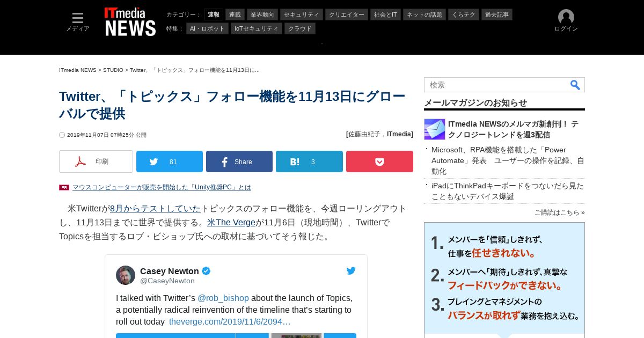
Task: Open the 業界動向 category
Action: click(262, 14)
